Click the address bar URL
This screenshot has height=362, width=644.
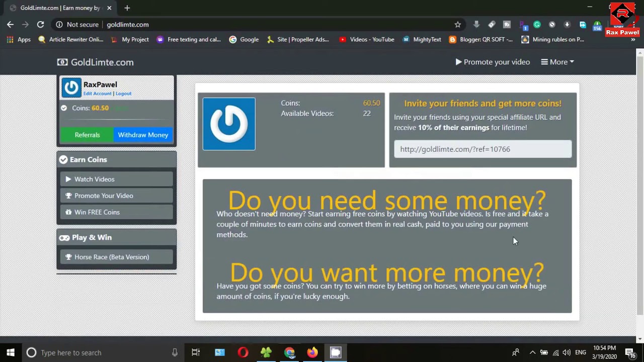128,24
